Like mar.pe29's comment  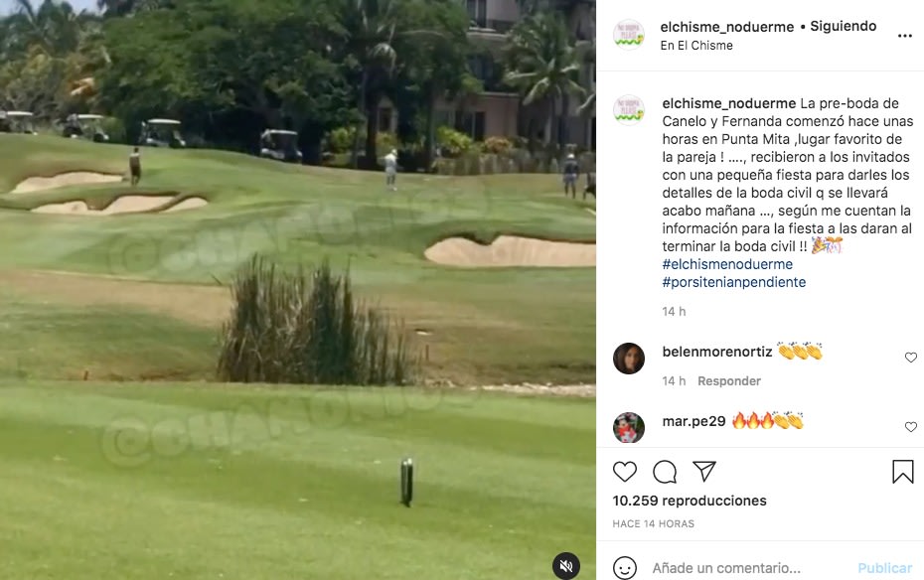coord(910,427)
